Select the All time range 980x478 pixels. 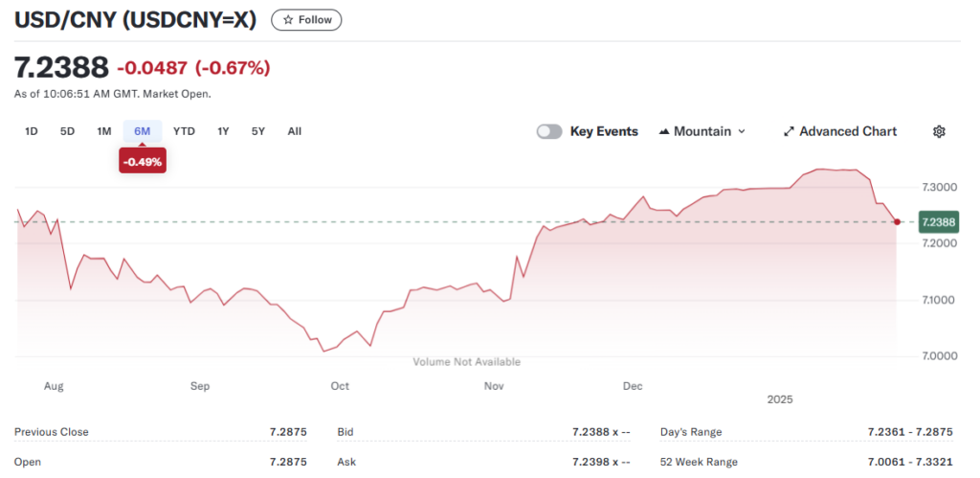tap(295, 131)
